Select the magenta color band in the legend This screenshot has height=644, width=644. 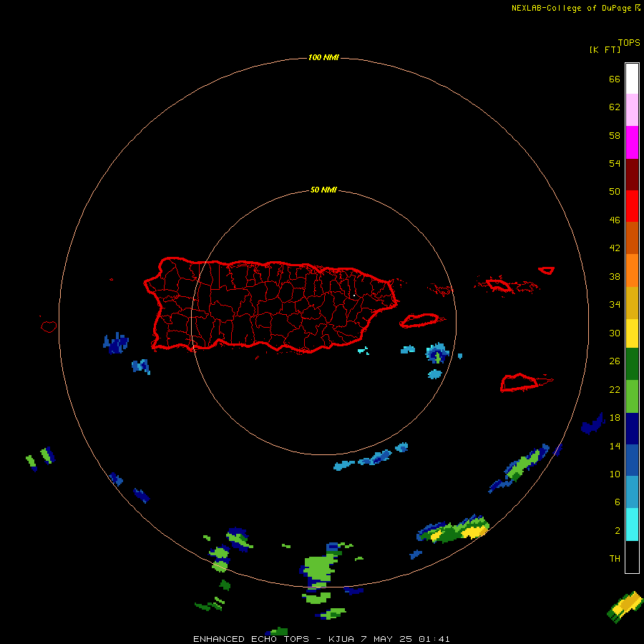[632, 142]
